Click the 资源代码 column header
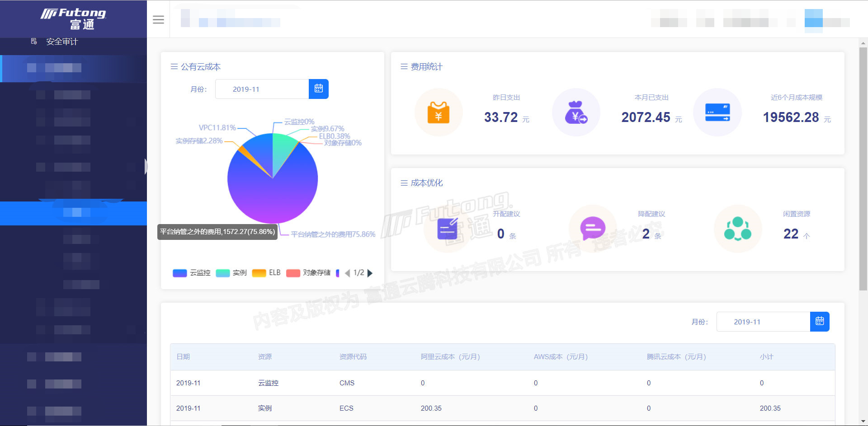 [353, 357]
